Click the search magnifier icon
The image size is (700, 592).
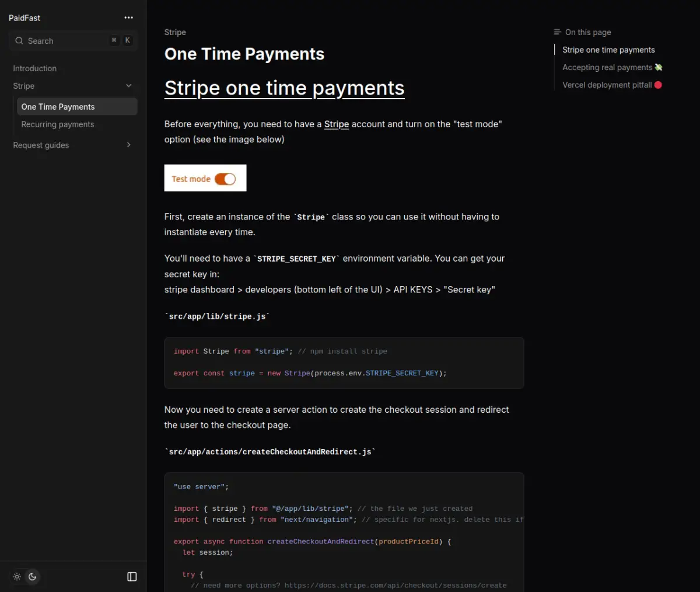tap(19, 41)
